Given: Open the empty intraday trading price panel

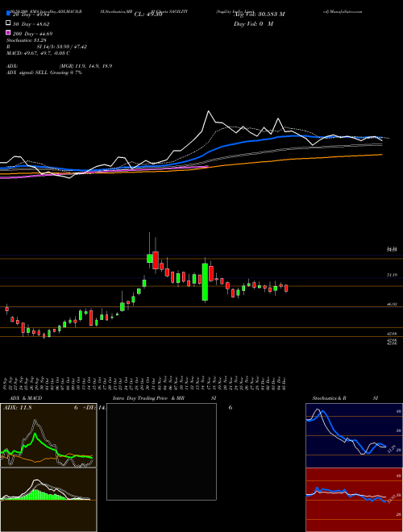Looking at the screenshot, I should point(161,451).
